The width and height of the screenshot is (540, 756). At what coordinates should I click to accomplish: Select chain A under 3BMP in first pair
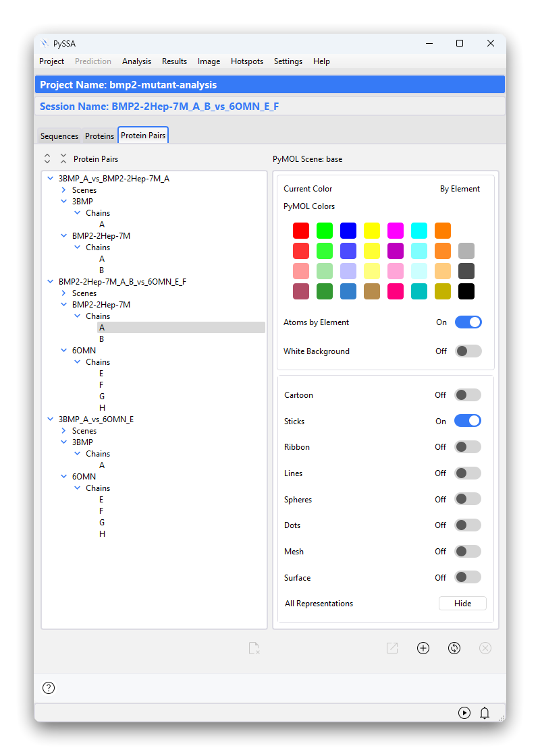pos(102,224)
